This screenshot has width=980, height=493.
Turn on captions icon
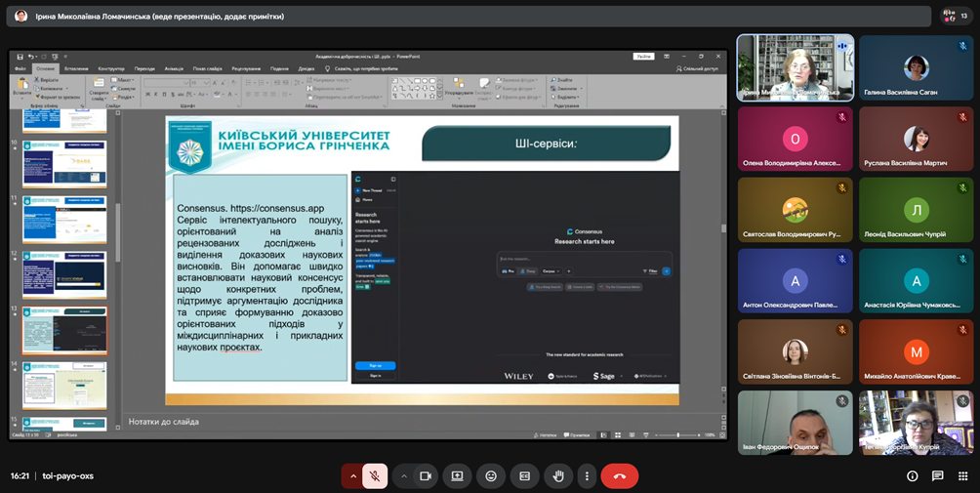tap(524, 475)
